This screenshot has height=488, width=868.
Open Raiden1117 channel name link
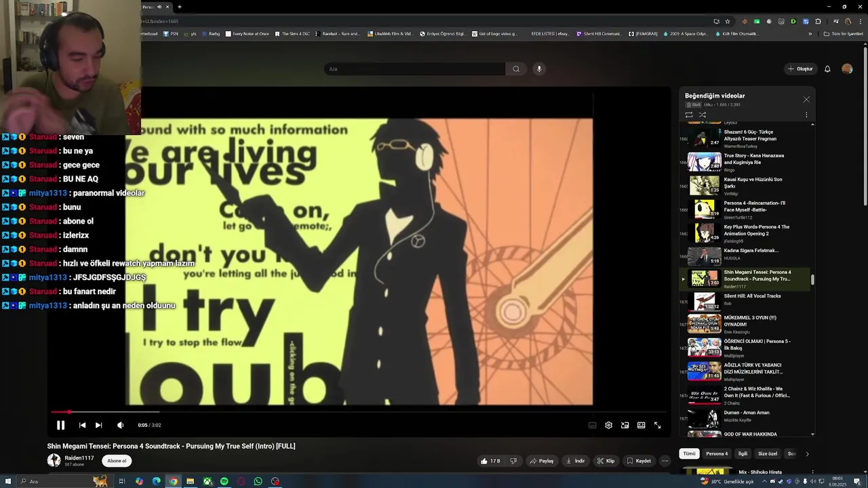coord(79,458)
